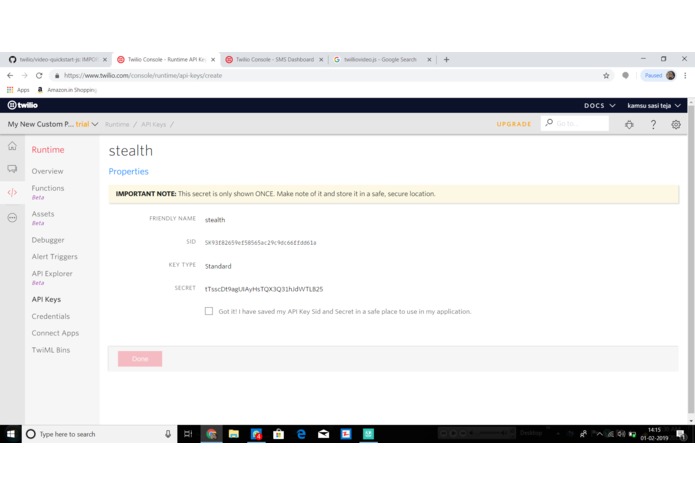The height and width of the screenshot is (494, 695).
Task: Open the settings gear icon in console
Action: (676, 124)
